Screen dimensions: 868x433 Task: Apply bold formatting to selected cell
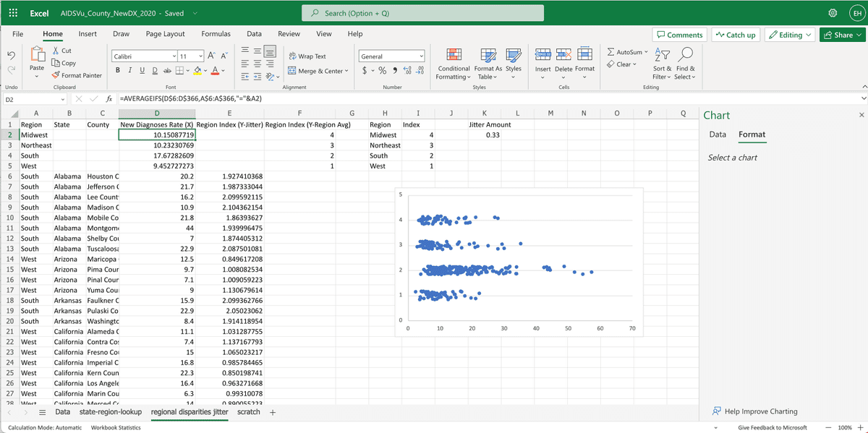coord(117,69)
